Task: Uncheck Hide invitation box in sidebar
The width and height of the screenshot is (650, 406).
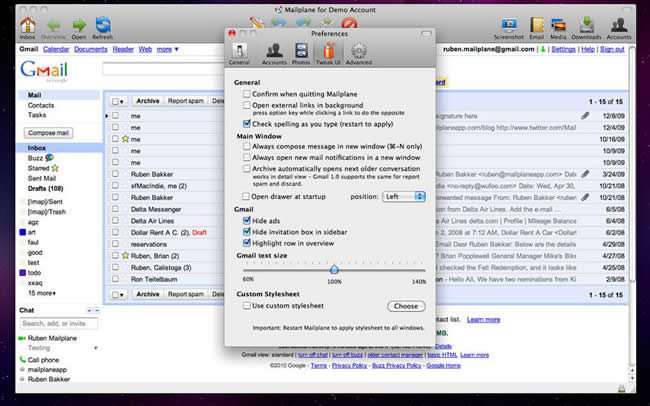Action: pyautogui.click(x=247, y=231)
